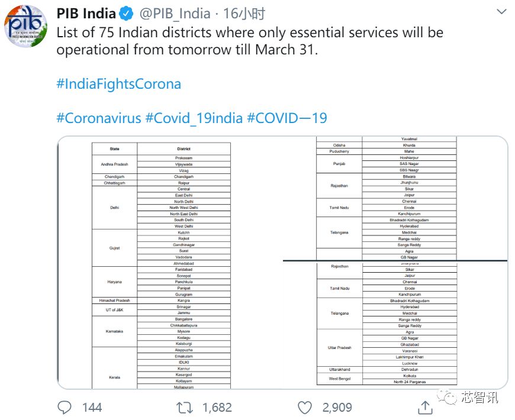Click the 1,682 retweet count
This screenshot has height=420, width=515.
pyautogui.click(x=217, y=407)
